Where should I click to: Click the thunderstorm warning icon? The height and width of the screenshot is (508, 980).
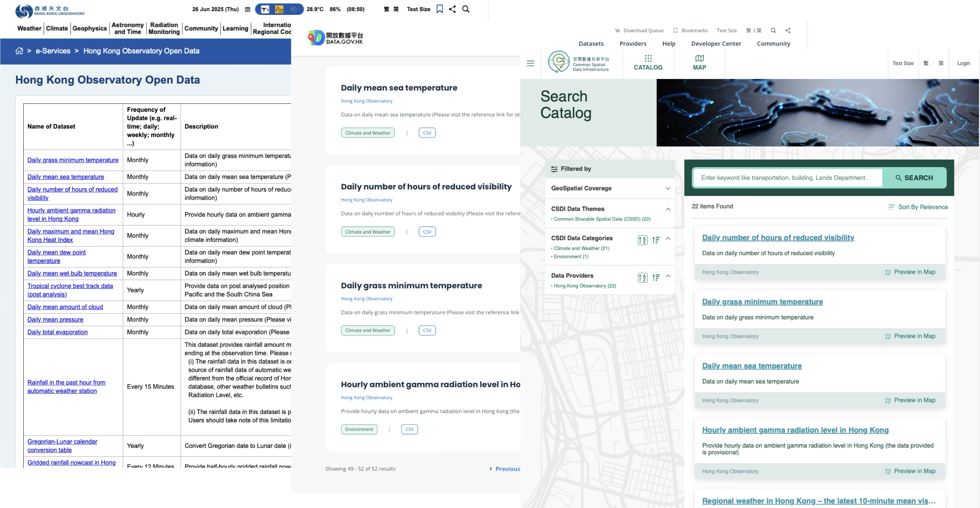[279, 9]
